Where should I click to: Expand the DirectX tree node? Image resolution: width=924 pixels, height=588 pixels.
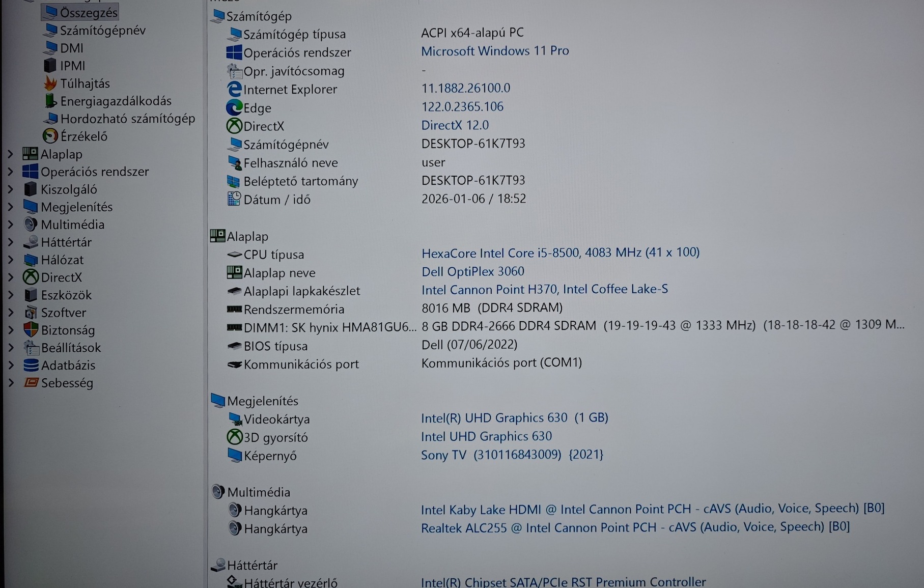[10, 277]
